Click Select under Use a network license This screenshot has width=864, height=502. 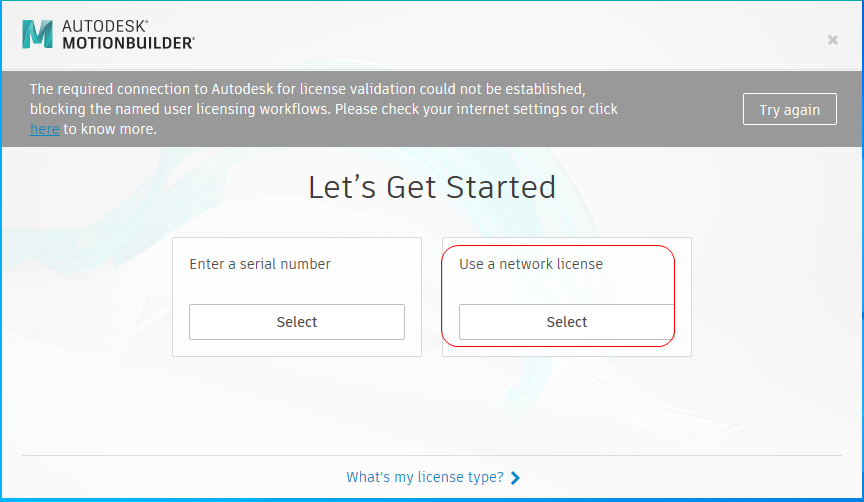pos(566,322)
